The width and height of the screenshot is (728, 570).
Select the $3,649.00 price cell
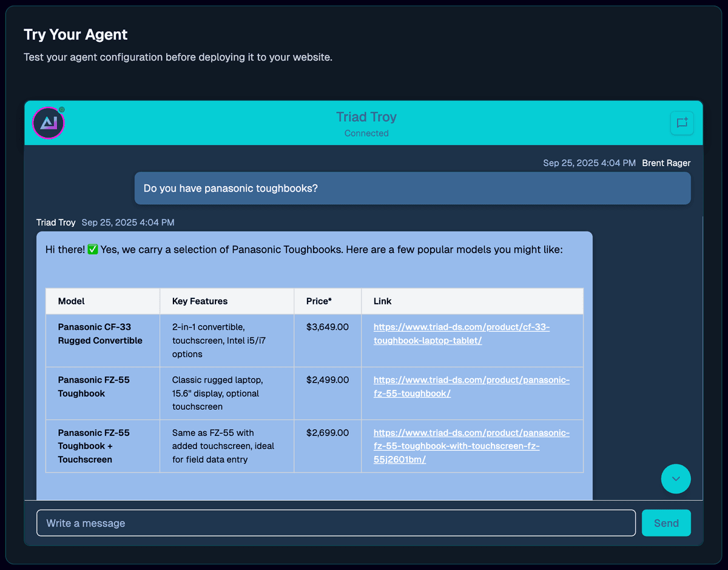(328, 327)
